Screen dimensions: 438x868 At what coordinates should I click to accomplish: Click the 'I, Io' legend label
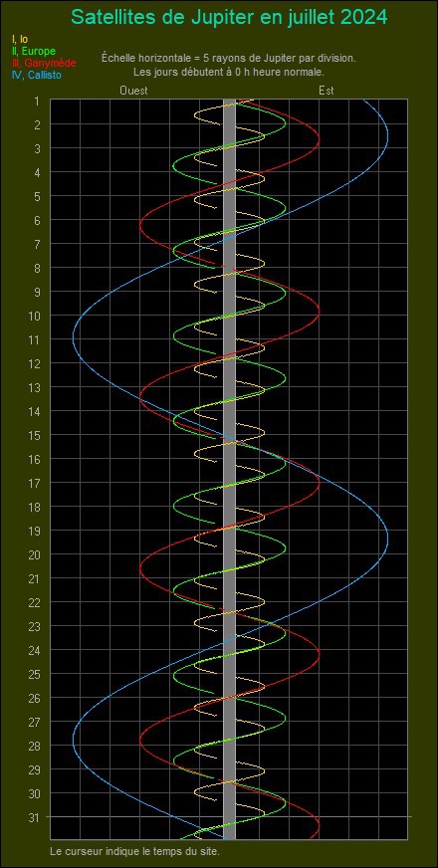tap(20, 39)
